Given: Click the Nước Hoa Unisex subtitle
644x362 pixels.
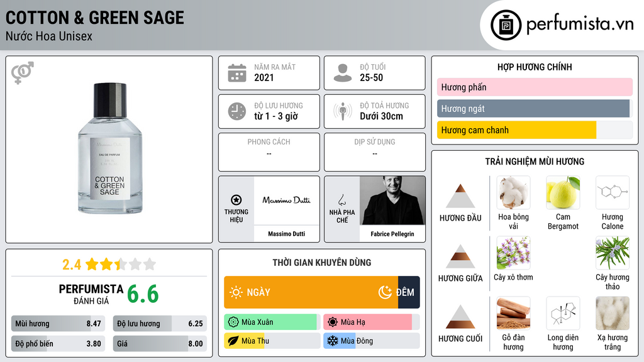Looking at the screenshot, I should pyautogui.click(x=49, y=36).
